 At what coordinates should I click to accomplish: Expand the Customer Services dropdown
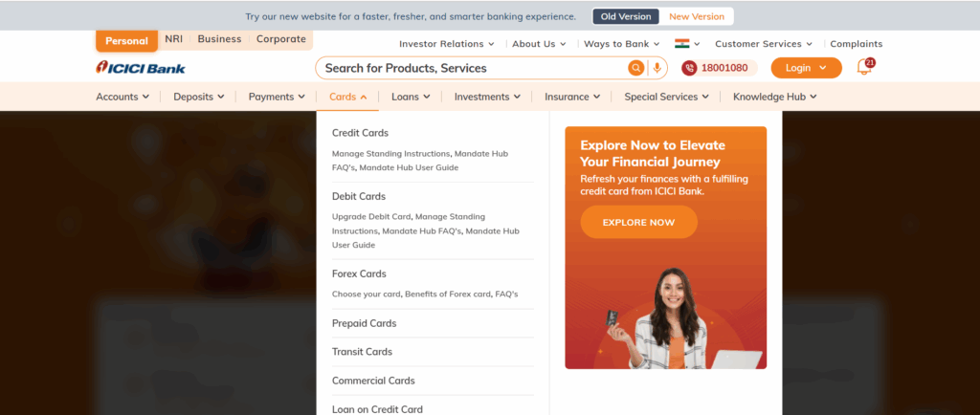tap(764, 44)
